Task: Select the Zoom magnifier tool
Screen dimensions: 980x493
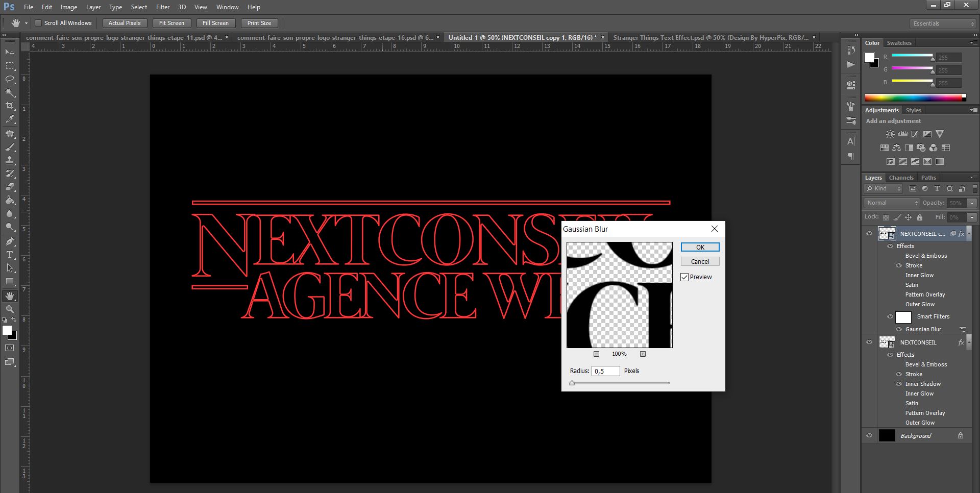Action: [x=10, y=309]
